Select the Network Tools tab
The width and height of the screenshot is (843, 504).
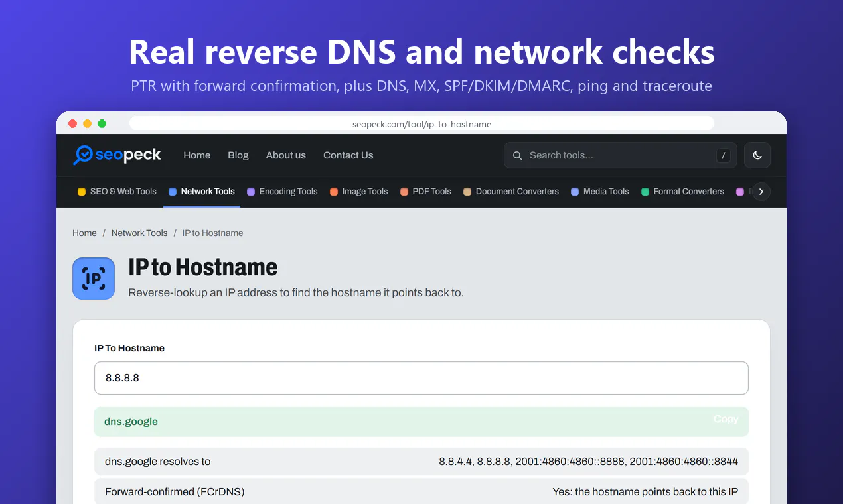pos(202,192)
